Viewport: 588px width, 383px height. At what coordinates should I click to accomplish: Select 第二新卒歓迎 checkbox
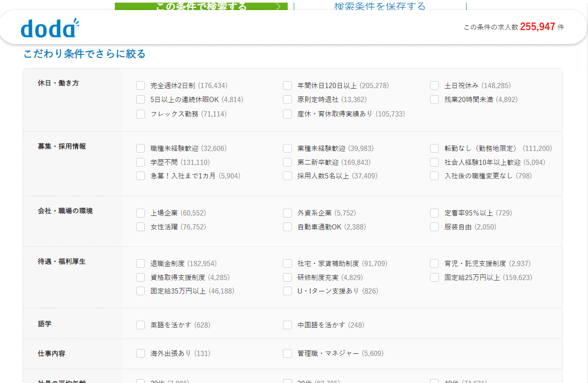(x=287, y=162)
